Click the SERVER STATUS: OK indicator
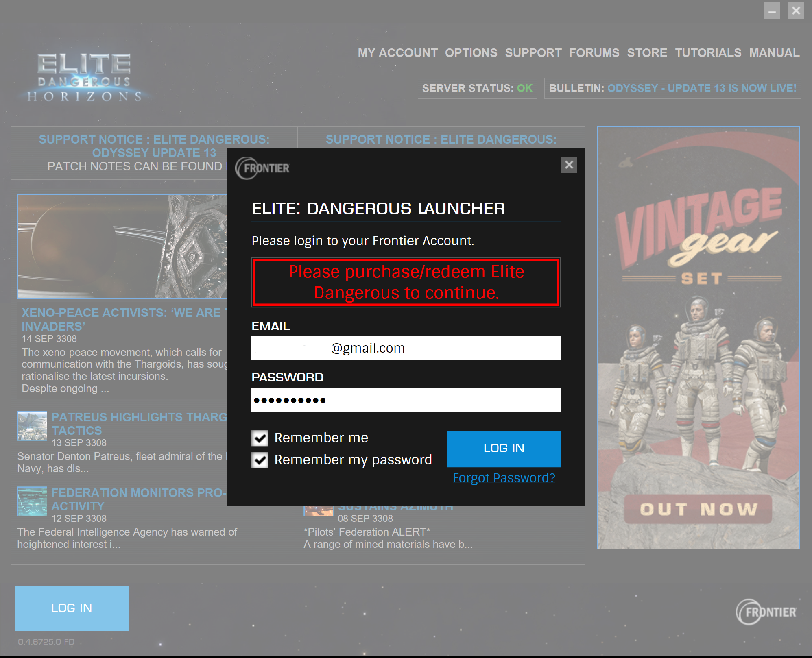The height and width of the screenshot is (658, 812). (477, 88)
